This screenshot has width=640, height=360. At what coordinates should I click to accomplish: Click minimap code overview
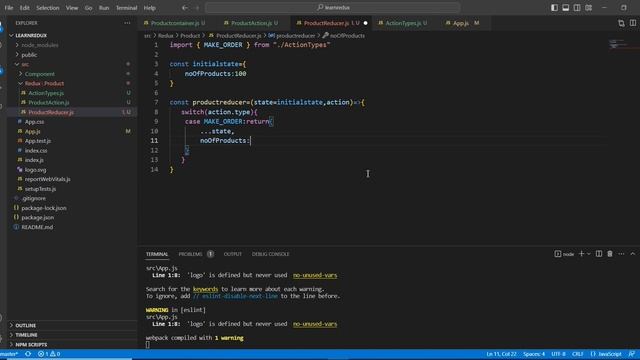point(619,44)
